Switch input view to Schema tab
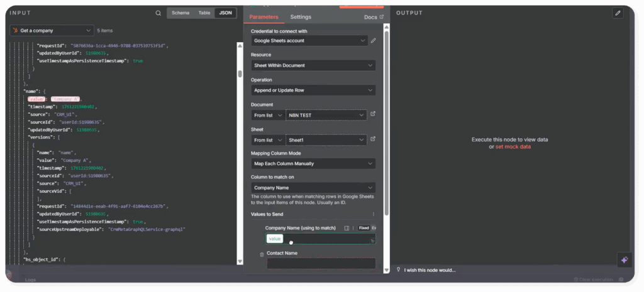644x292 pixels. click(180, 13)
